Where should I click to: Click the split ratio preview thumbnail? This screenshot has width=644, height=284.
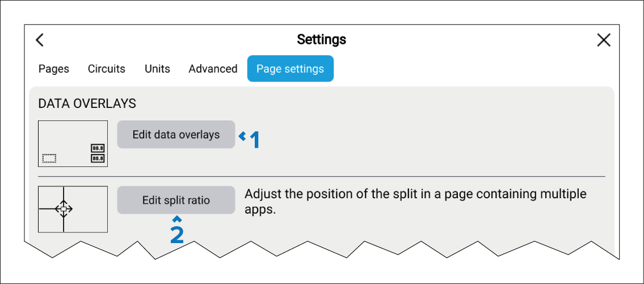click(x=73, y=209)
